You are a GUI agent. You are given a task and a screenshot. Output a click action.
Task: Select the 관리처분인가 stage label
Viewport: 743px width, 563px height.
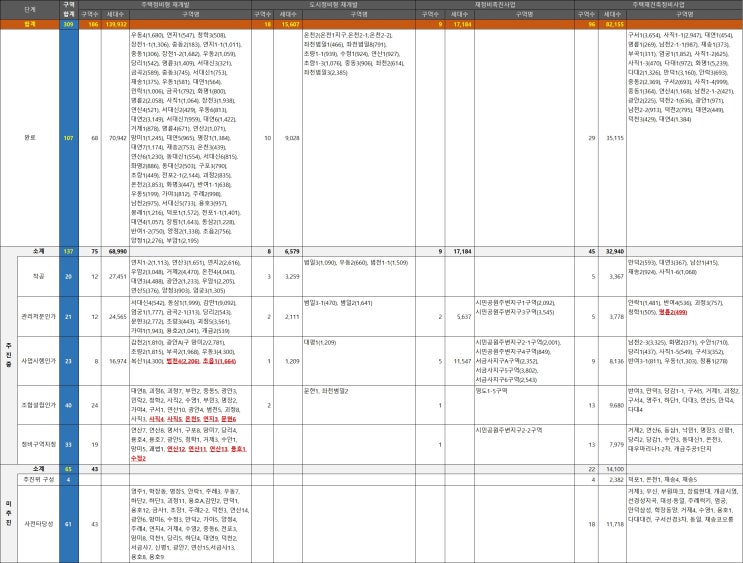tap(38, 317)
